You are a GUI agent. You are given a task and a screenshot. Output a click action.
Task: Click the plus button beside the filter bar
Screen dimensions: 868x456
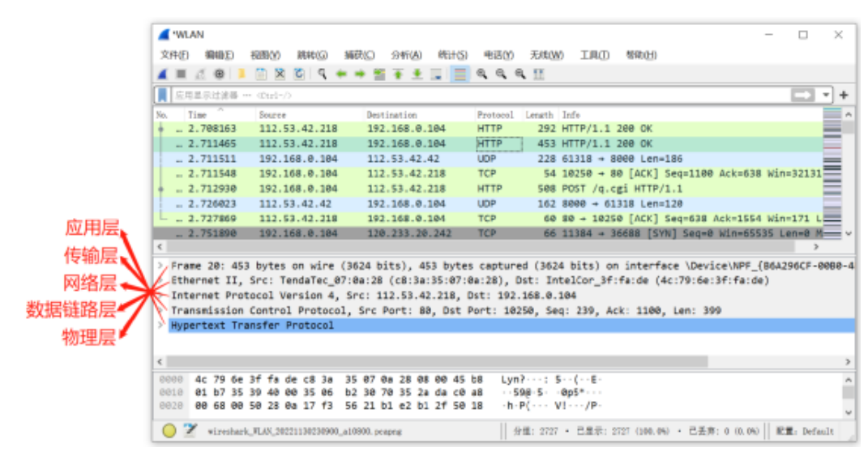point(844,95)
